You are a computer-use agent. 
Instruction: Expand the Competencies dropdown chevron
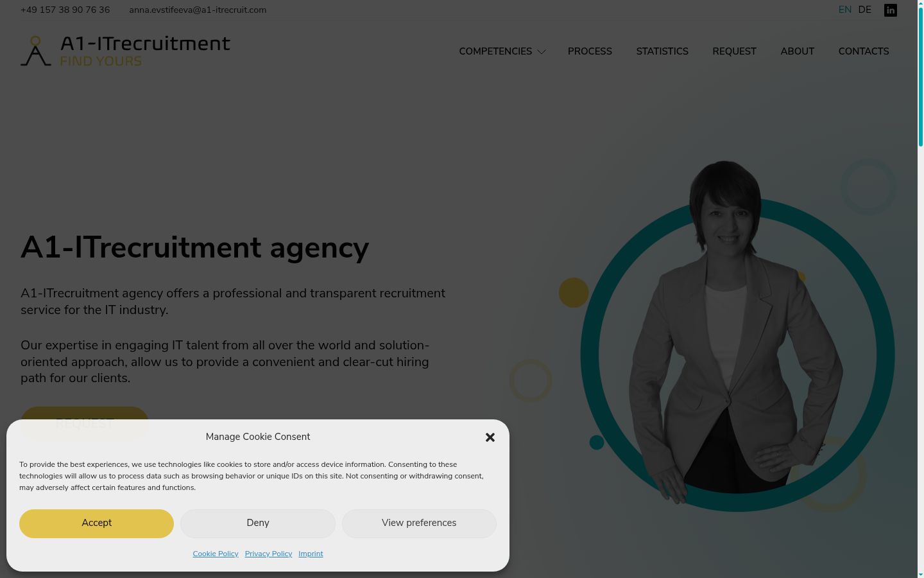542,52
